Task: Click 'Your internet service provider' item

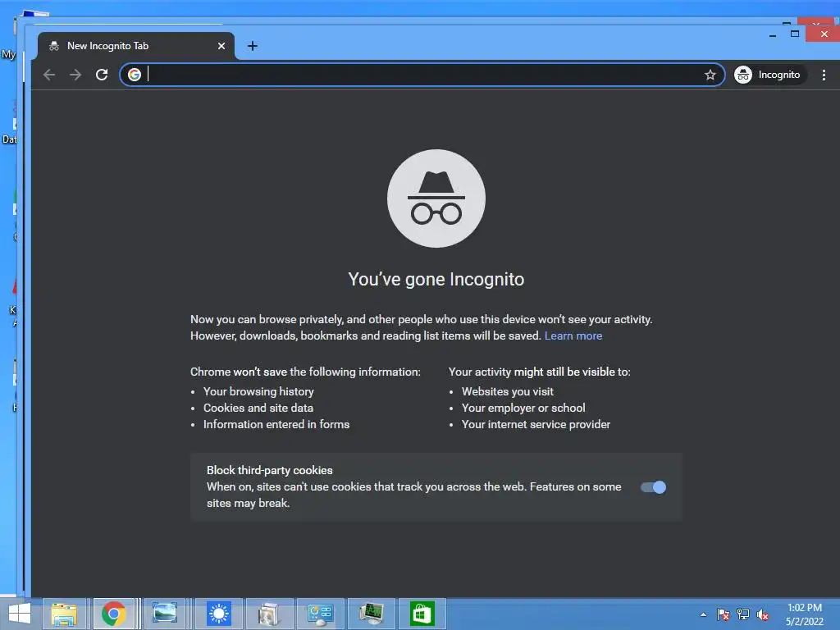Action: (x=536, y=424)
